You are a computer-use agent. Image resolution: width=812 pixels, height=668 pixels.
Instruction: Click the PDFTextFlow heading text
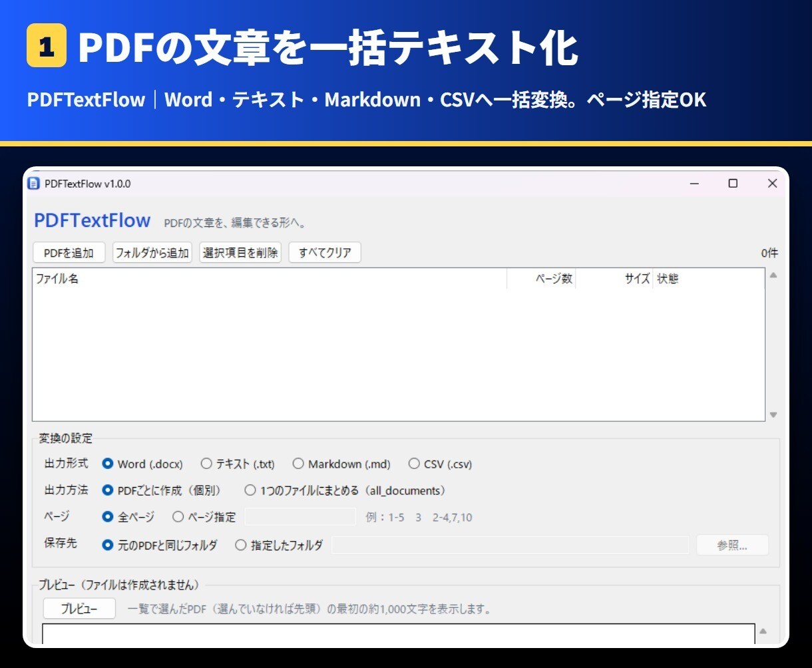click(x=93, y=221)
